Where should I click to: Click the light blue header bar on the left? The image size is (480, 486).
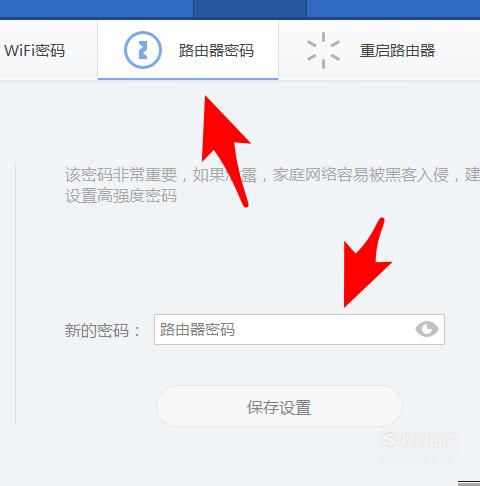(x=96, y=8)
